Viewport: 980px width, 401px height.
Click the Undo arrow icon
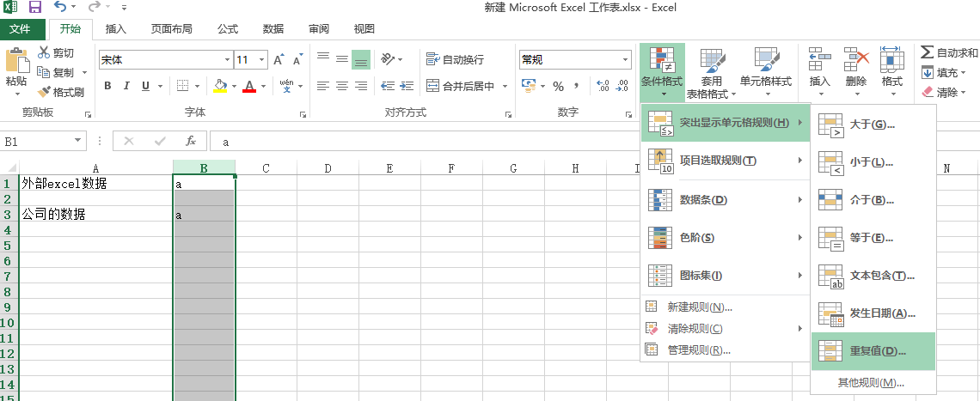pyautogui.click(x=59, y=8)
